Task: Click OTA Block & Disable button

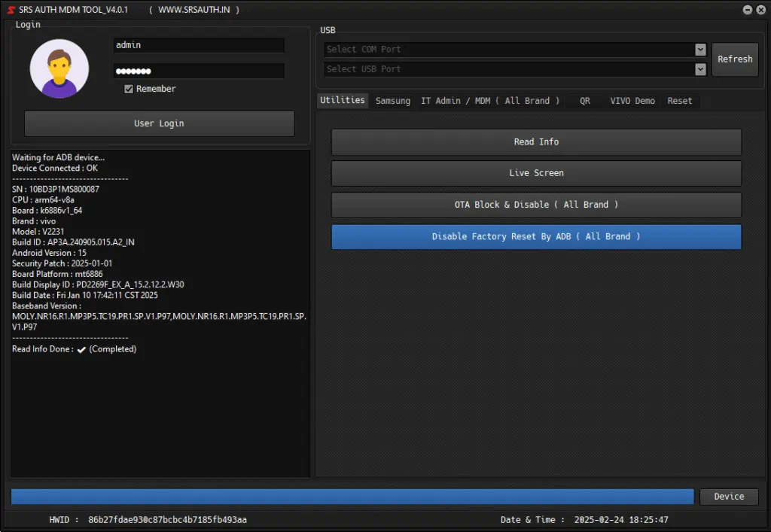Action: coord(536,205)
